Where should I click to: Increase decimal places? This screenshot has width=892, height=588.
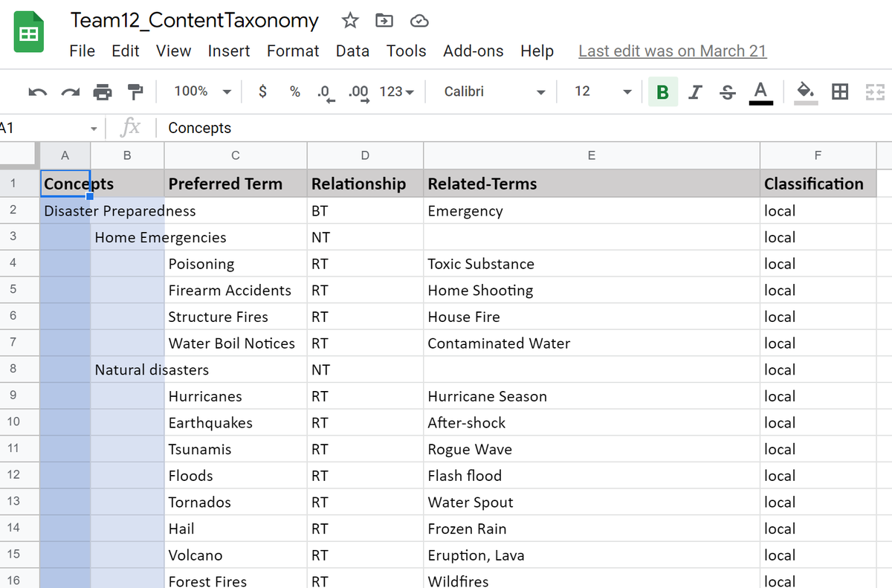pos(359,92)
